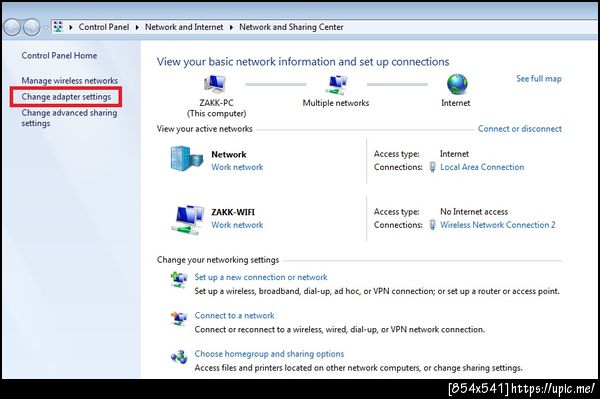Open Connect to a network
This screenshot has height=399, width=600.
[235, 316]
